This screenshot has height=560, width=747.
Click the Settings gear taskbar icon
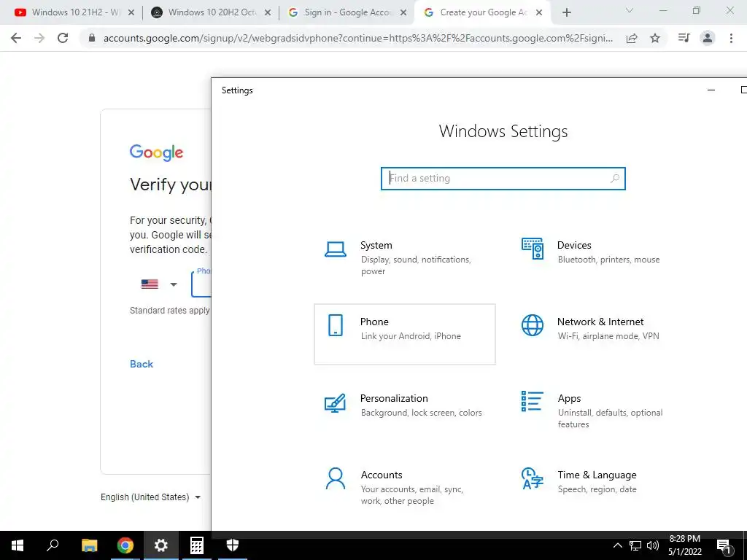[x=161, y=545]
